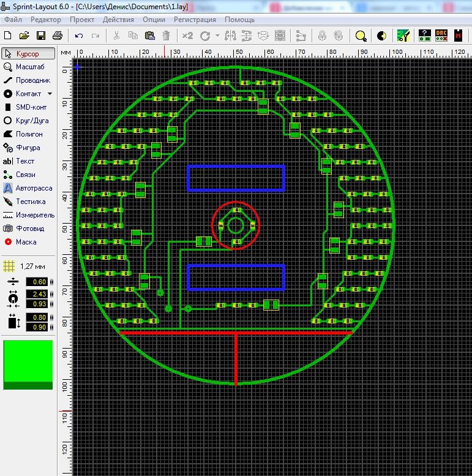The width and height of the screenshot is (472, 476).
Task: Click the remove connections icon
Action: pos(301,36)
